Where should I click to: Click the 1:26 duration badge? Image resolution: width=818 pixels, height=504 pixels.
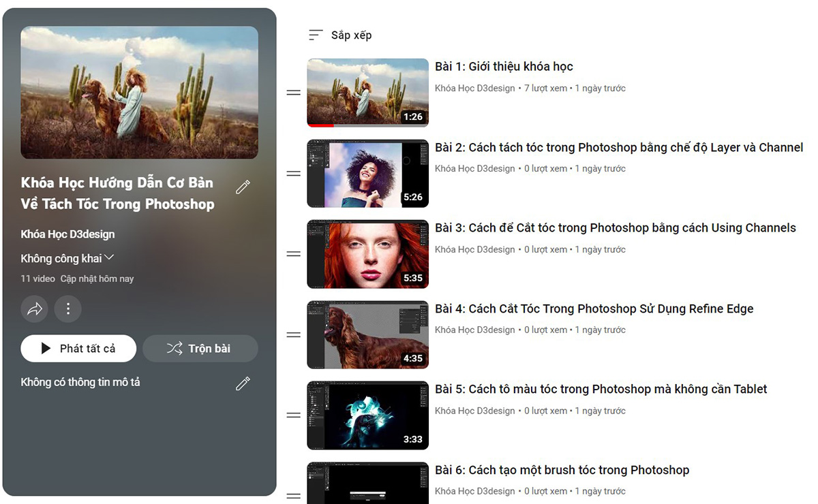click(x=413, y=116)
